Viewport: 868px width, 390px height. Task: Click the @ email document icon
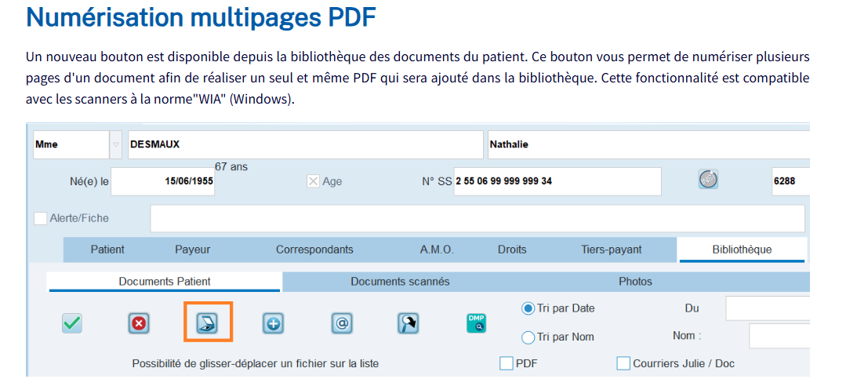click(x=342, y=323)
